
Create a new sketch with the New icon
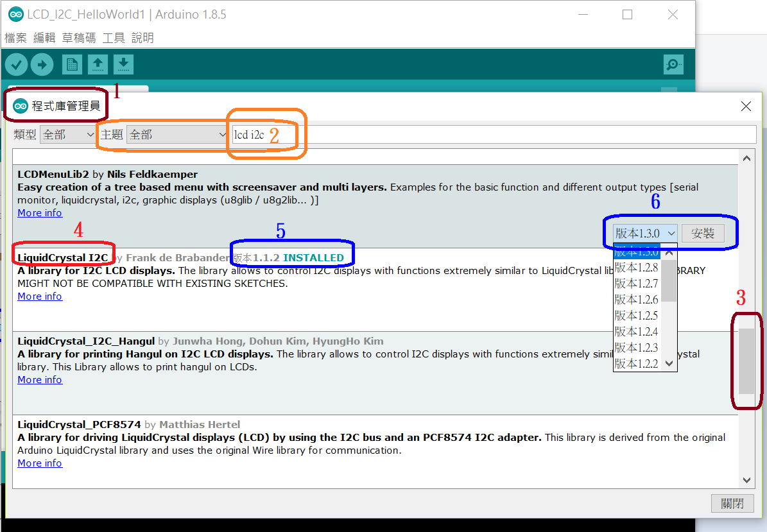pyautogui.click(x=72, y=65)
